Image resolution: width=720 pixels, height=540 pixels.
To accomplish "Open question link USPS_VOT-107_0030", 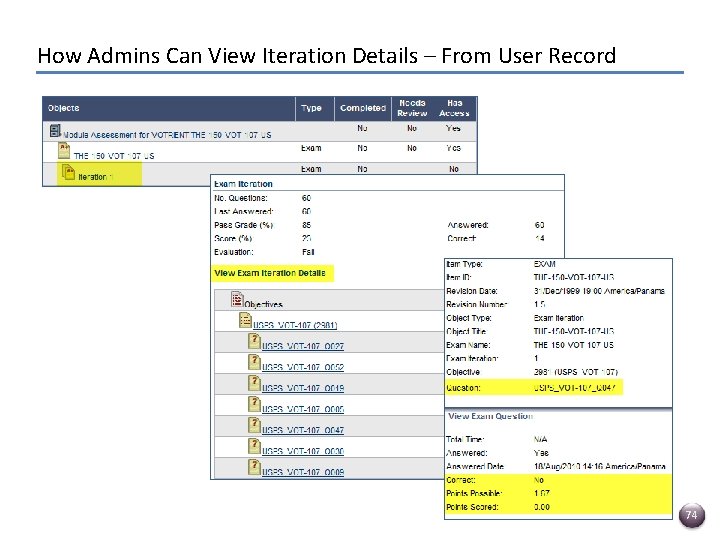I will coord(303,451).
